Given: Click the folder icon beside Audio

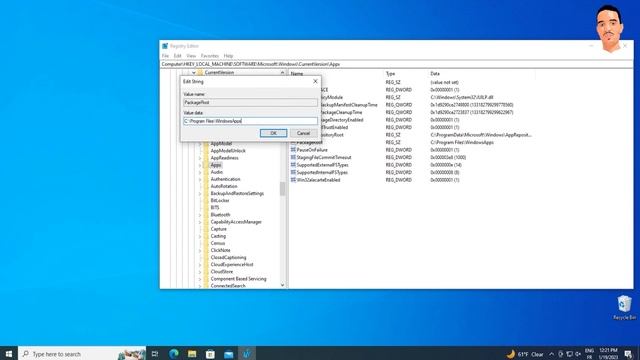Looking at the screenshot, I should click(206, 172).
